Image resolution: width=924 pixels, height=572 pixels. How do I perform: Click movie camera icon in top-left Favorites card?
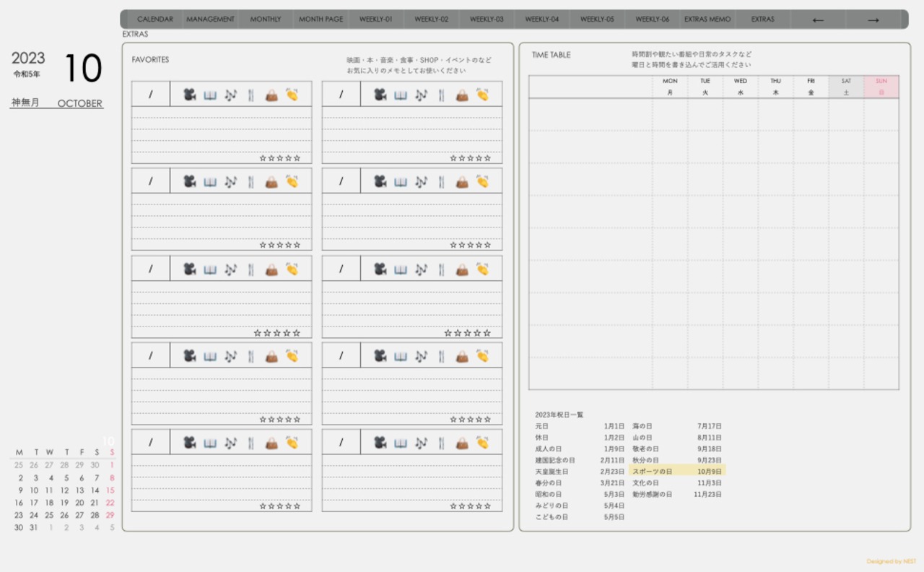coord(190,95)
